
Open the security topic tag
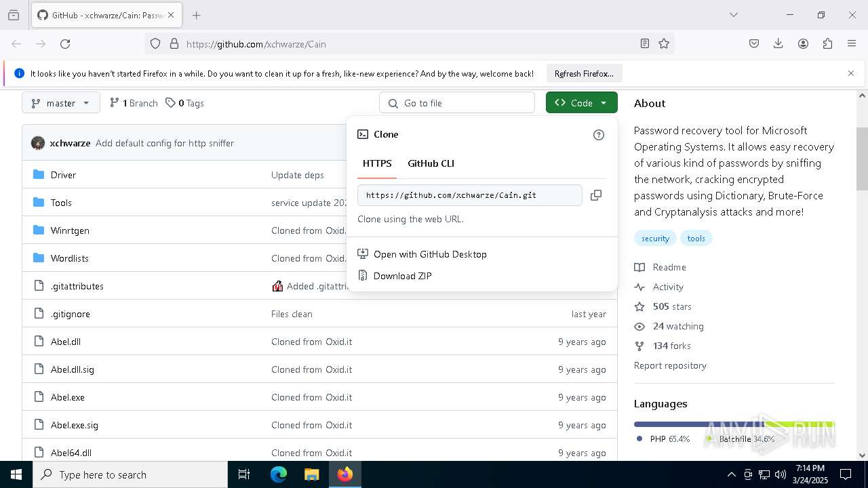pyautogui.click(x=655, y=238)
